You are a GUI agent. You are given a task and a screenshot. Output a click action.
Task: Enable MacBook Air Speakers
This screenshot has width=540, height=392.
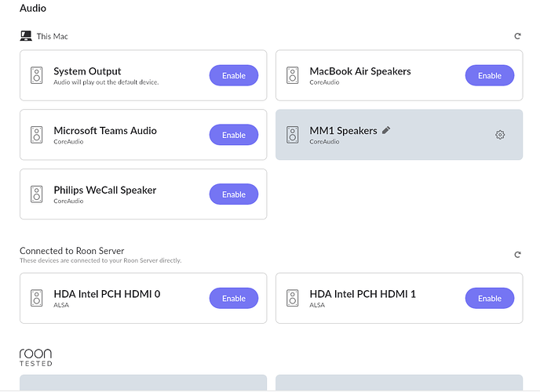[490, 76]
